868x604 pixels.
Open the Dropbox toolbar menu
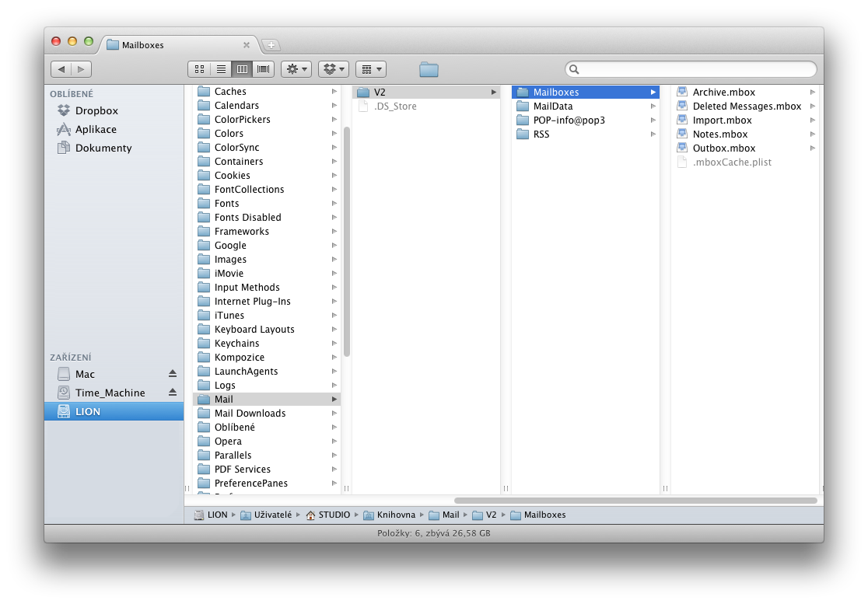click(x=333, y=69)
